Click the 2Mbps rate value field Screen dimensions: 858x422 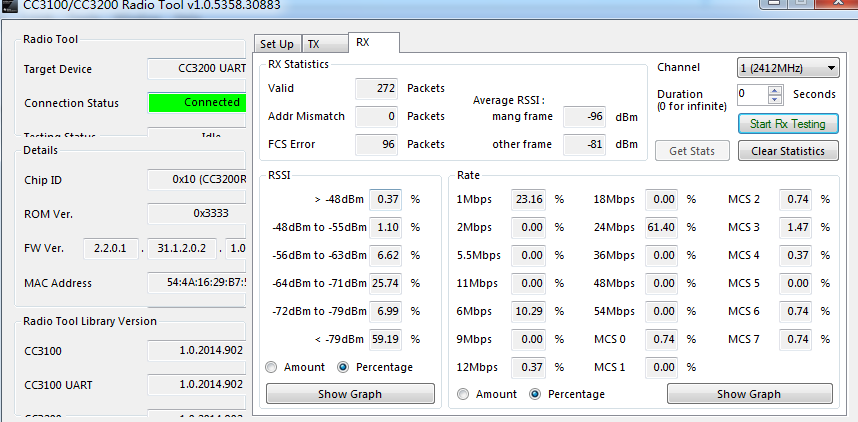(x=529, y=227)
